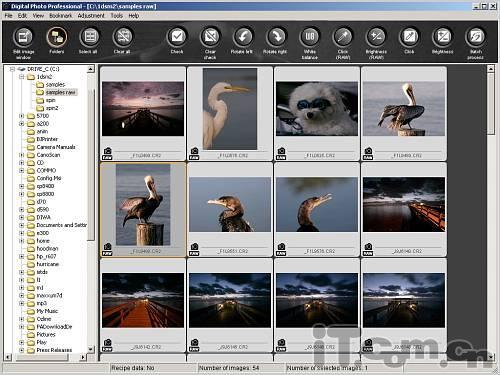Toggle the Folders panel button

[x=57, y=37]
